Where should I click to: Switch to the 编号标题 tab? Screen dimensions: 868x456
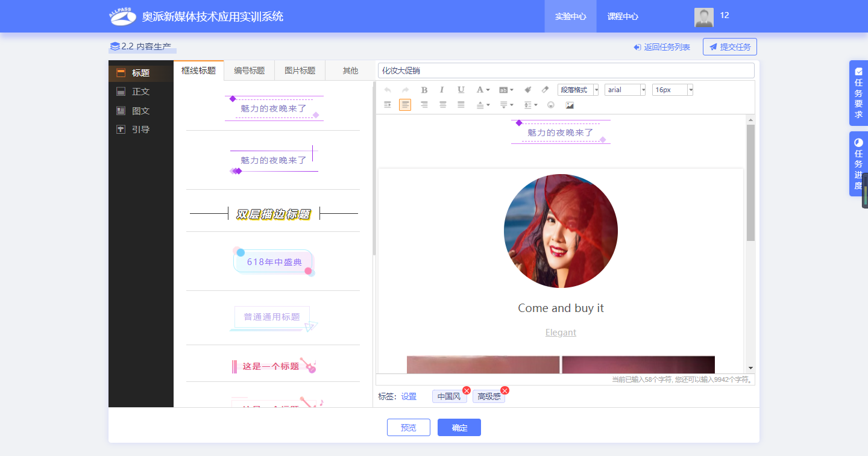click(249, 70)
